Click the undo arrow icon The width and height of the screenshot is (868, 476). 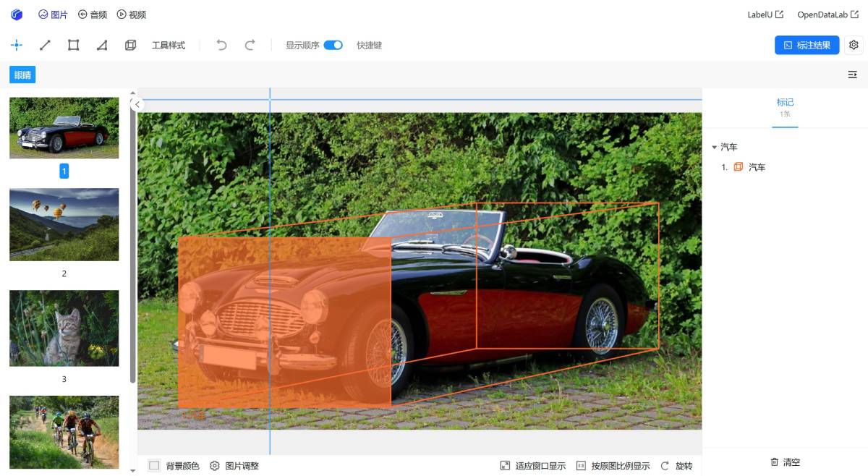click(221, 45)
